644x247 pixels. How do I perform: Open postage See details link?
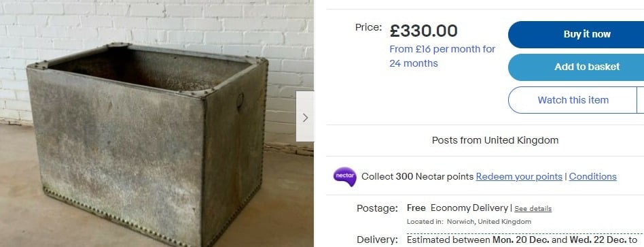533,209
